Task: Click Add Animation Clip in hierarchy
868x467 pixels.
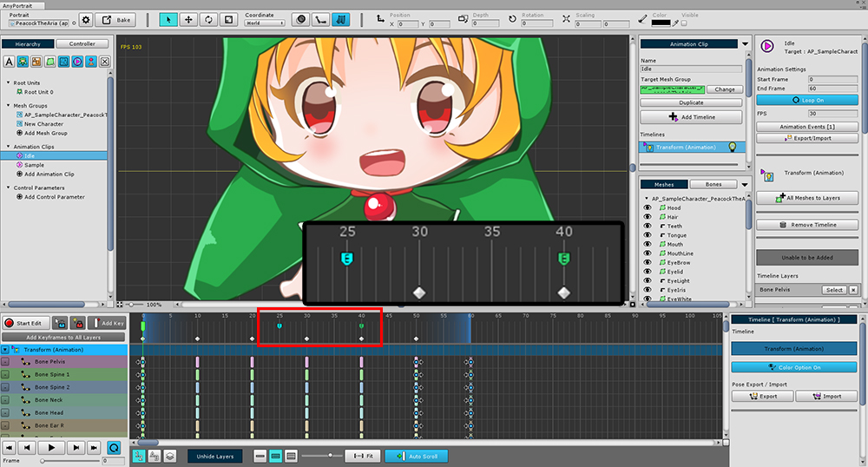Action: coord(49,174)
